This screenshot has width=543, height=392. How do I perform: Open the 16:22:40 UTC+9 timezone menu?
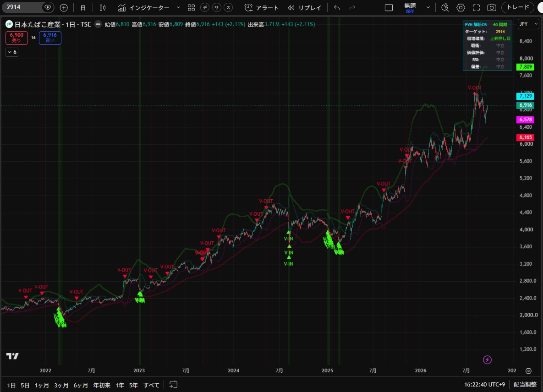coord(484,384)
